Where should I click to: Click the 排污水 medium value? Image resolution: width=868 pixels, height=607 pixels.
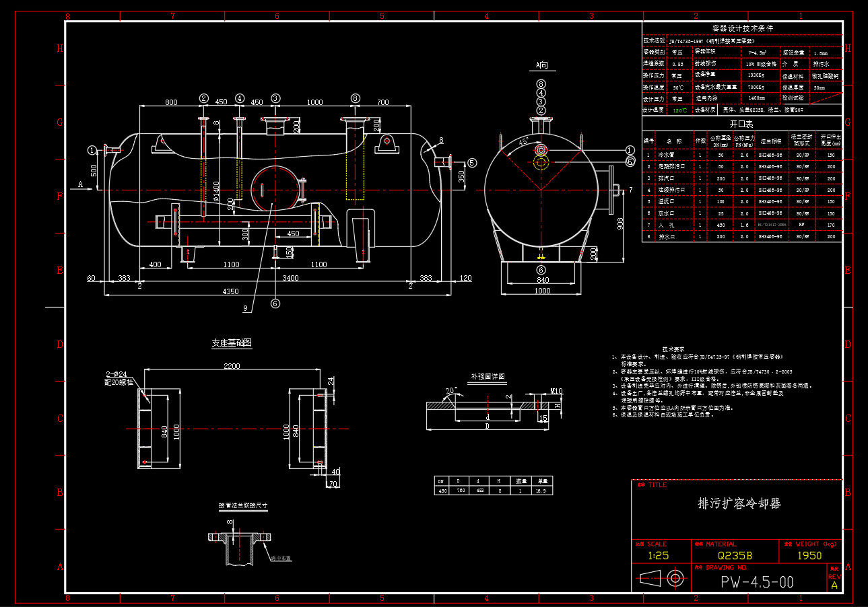tap(821, 63)
